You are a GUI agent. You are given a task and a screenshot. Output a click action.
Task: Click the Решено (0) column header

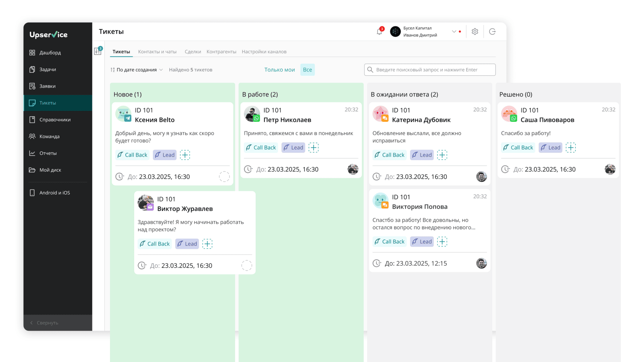[x=516, y=95]
